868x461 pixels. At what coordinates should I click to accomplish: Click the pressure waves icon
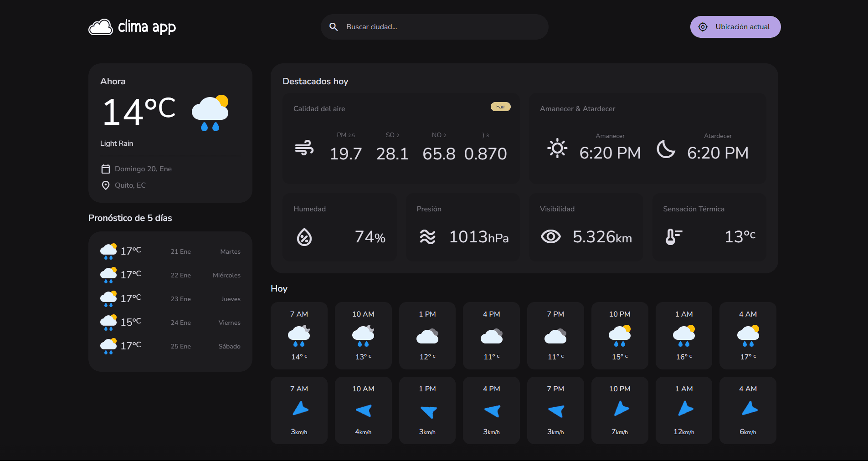coord(427,236)
